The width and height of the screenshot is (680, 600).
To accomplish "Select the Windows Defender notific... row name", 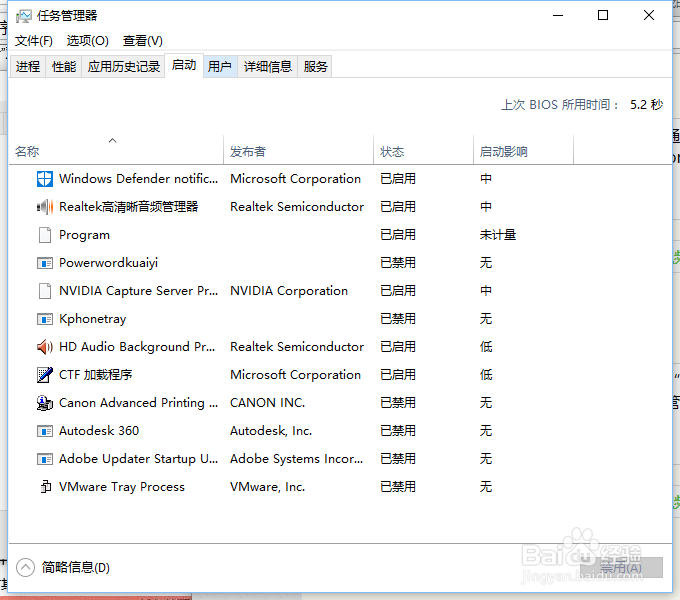I will click(x=138, y=179).
